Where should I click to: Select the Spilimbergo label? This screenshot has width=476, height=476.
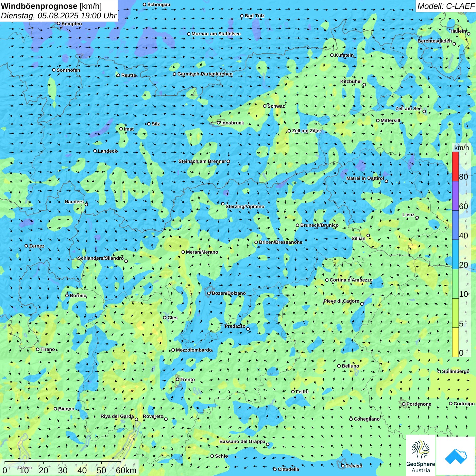tap(456, 371)
